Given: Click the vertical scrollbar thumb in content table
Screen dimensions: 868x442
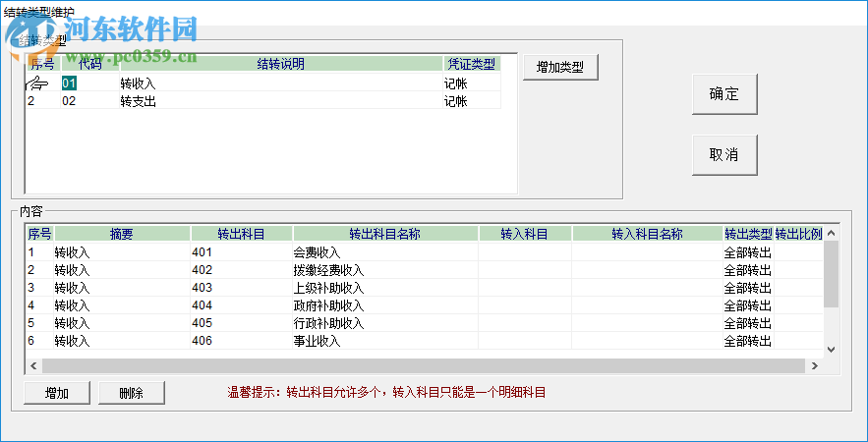Looking at the screenshot, I should [x=831, y=274].
